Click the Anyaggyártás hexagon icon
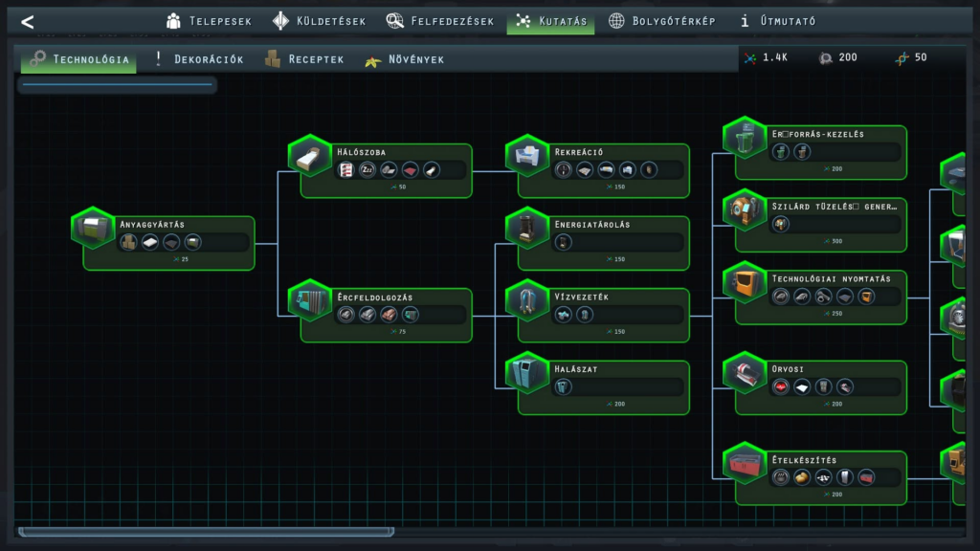980x551 pixels. point(93,228)
